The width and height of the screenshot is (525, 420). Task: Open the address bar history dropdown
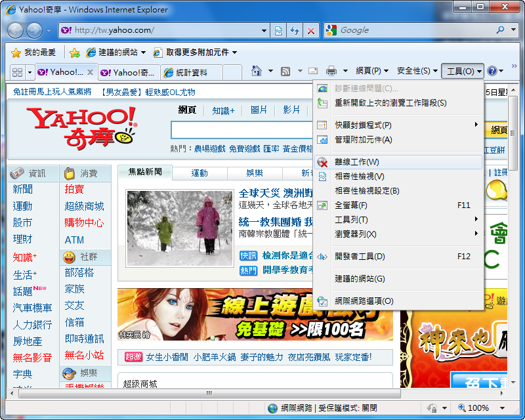pyautogui.click(x=265, y=30)
